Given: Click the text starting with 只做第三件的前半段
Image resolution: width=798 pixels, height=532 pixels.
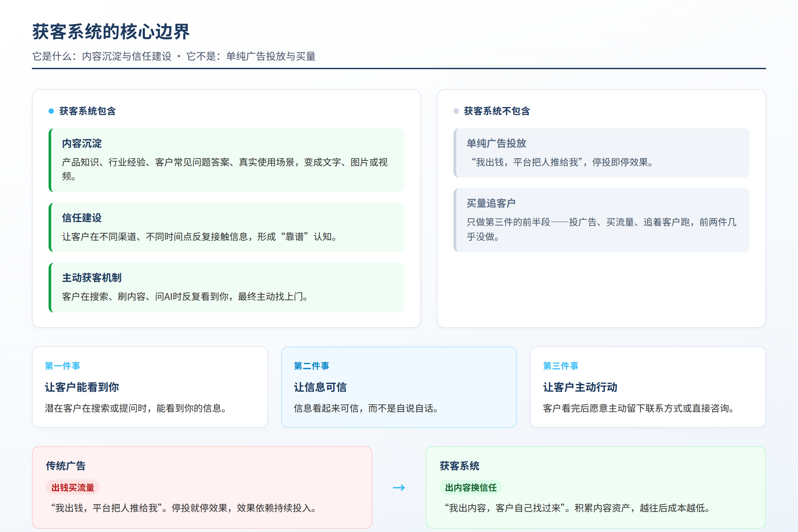Looking at the screenshot, I should 601,229.
